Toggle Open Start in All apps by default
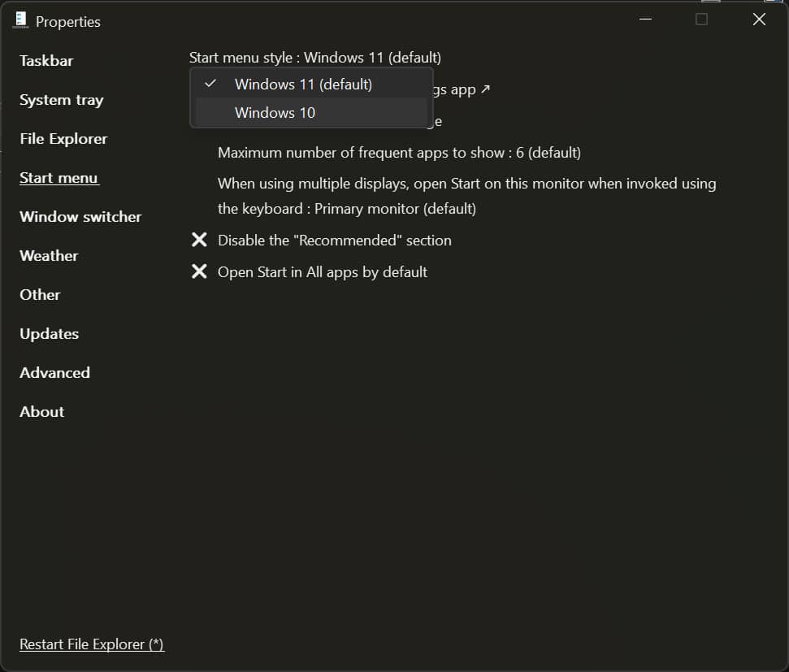789x672 pixels. point(321,271)
